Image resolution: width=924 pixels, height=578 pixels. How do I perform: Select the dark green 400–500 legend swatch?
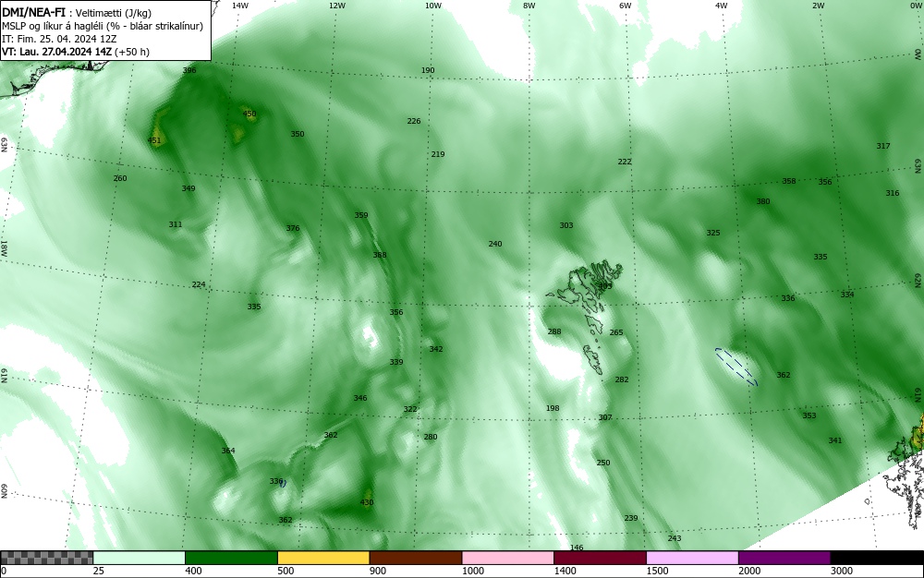[231, 558]
